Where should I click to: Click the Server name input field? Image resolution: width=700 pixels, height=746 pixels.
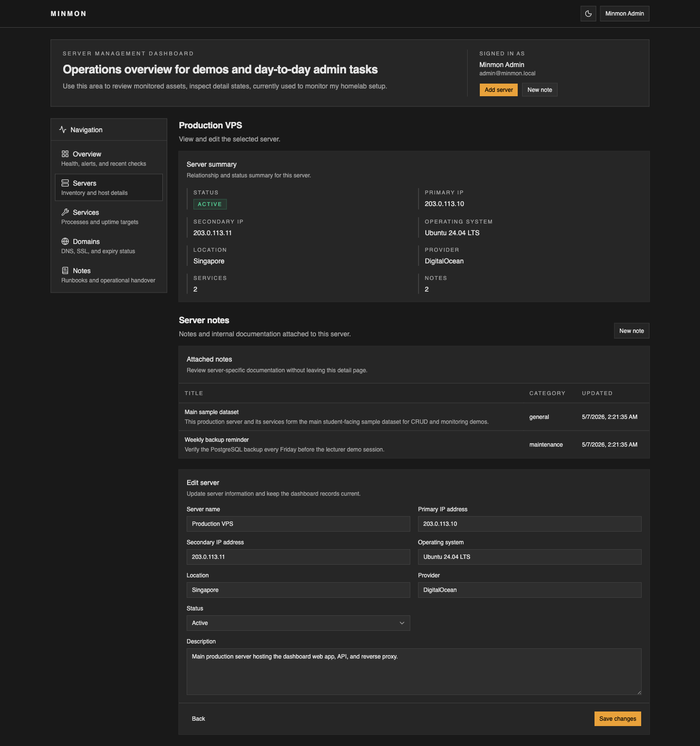click(298, 524)
